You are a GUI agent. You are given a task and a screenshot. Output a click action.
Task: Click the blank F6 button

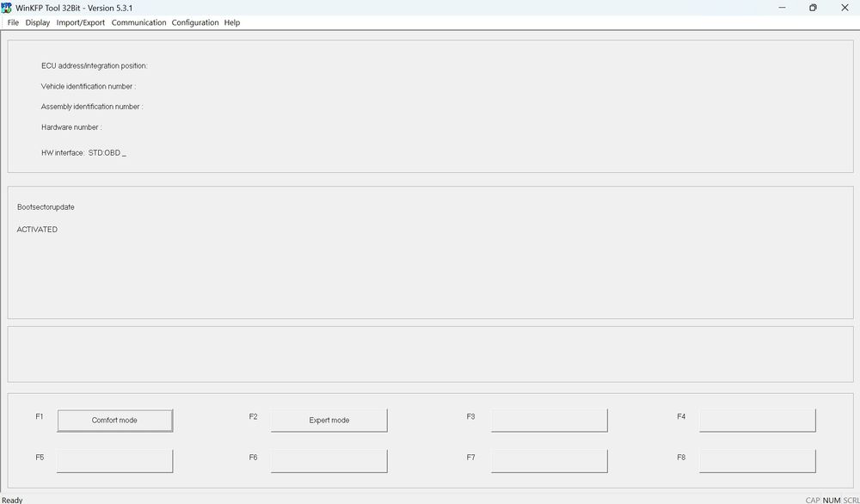click(x=329, y=461)
